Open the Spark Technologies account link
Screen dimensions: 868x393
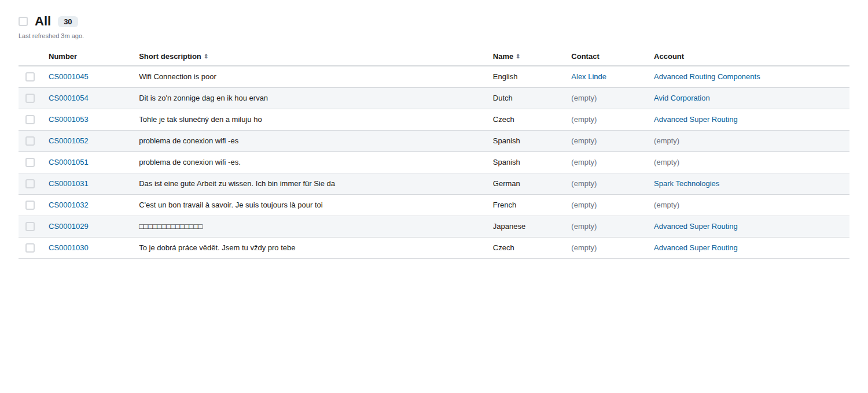(686, 184)
